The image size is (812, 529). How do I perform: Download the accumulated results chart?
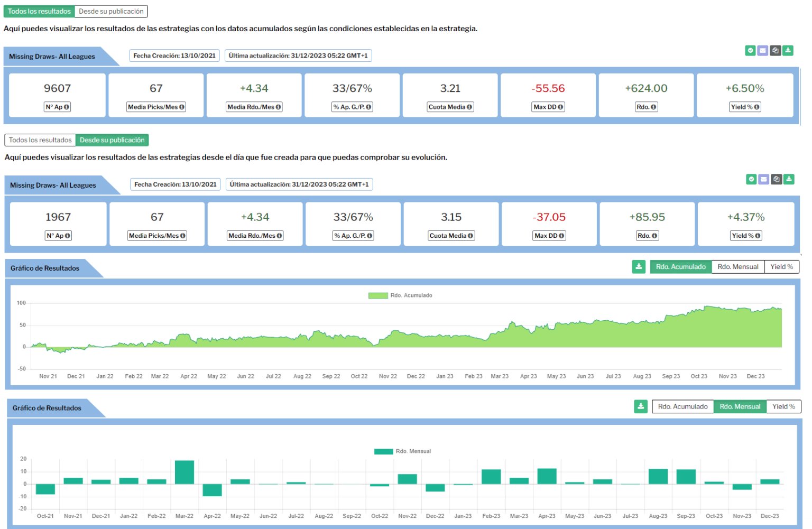(639, 267)
